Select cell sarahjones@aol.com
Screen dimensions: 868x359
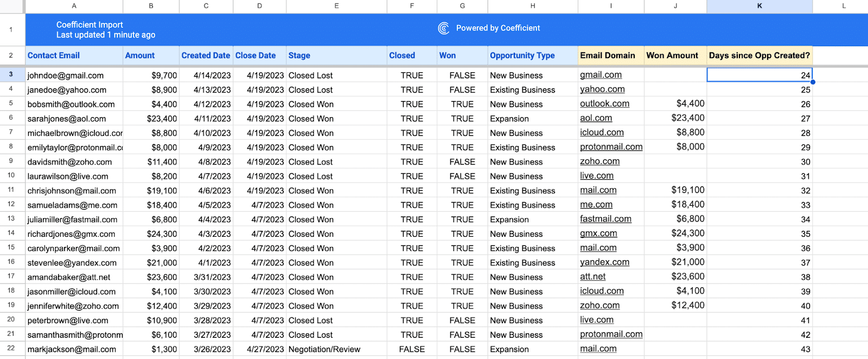tap(74, 118)
